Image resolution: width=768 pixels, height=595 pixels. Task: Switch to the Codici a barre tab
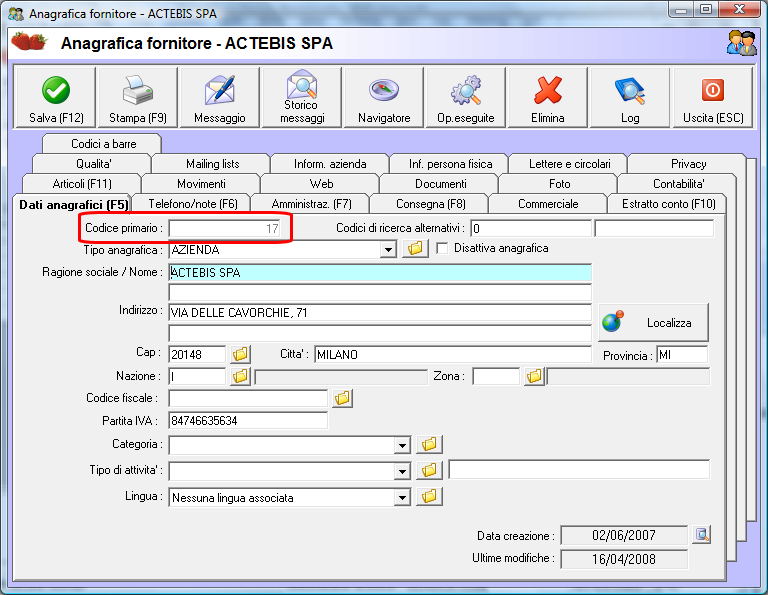click(x=103, y=144)
